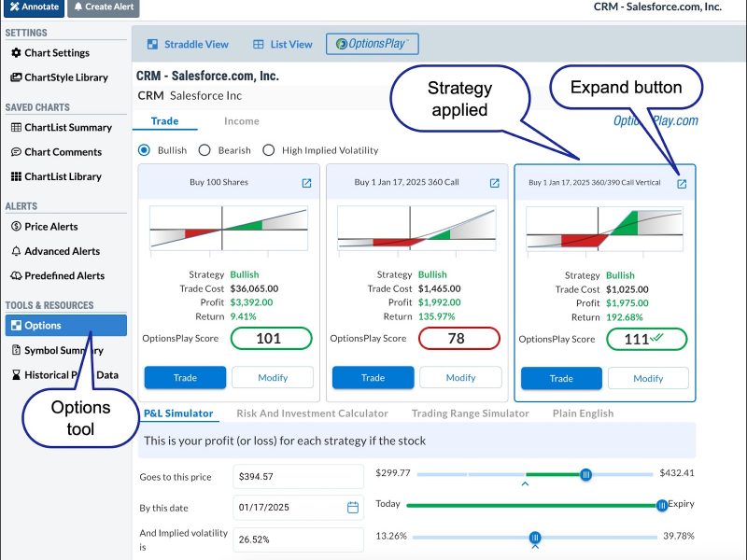
Task: Click OptionsPlay Score 78 badge
Action: coord(459,339)
